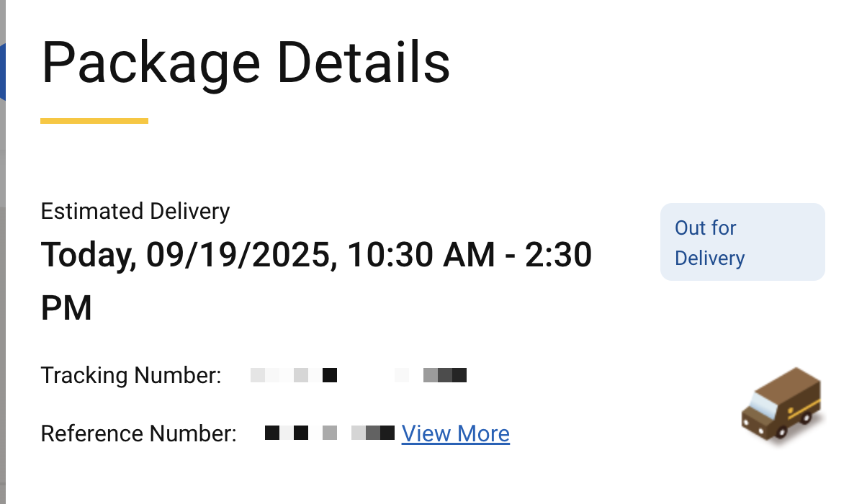The height and width of the screenshot is (504, 867).
Task: Select the blurred tracking number value
Action: pyautogui.click(x=359, y=375)
